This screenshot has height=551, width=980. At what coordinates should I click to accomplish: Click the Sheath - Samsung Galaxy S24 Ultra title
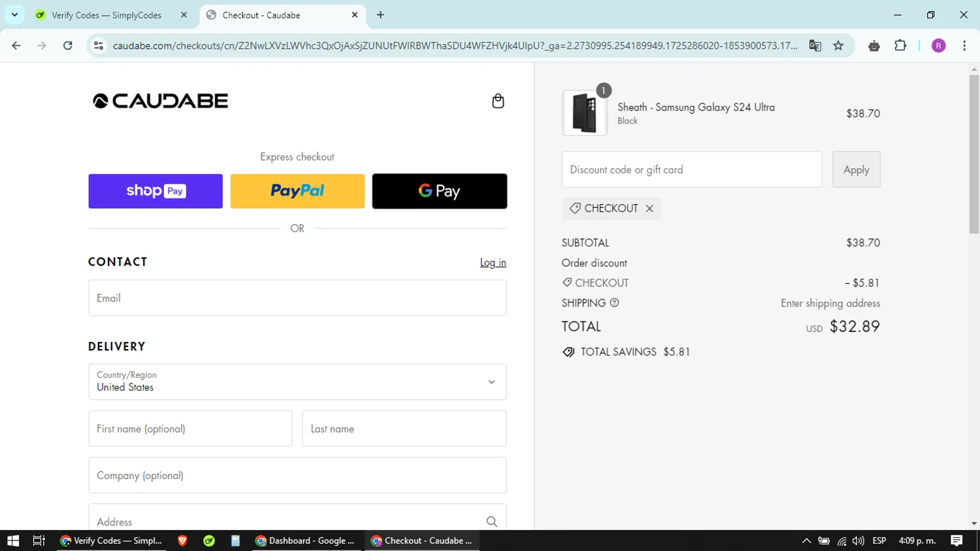pyautogui.click(x=696, y=107)
